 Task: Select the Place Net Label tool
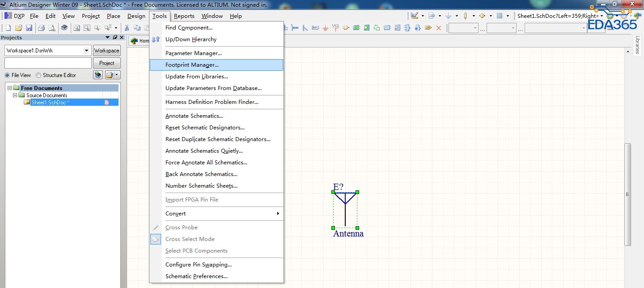[315, 28]
